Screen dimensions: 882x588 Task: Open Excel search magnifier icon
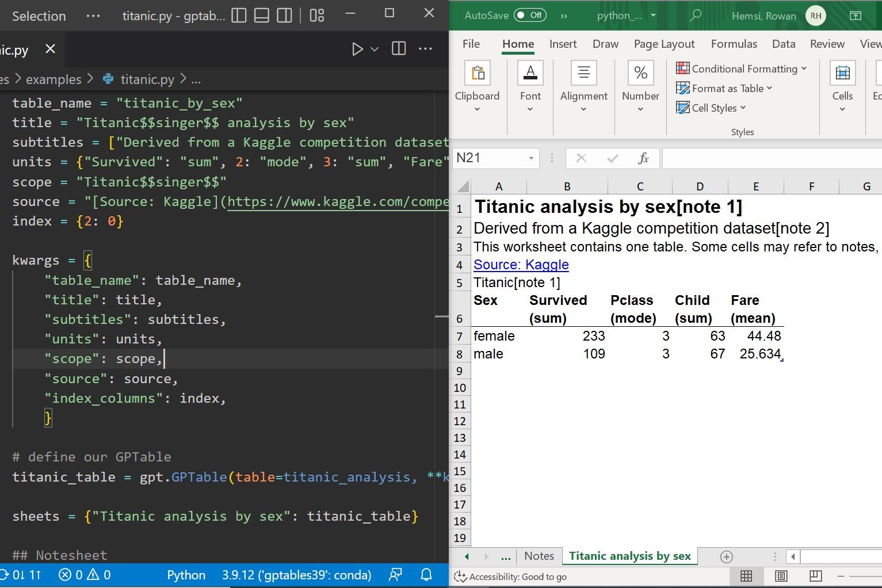[695, 16]
